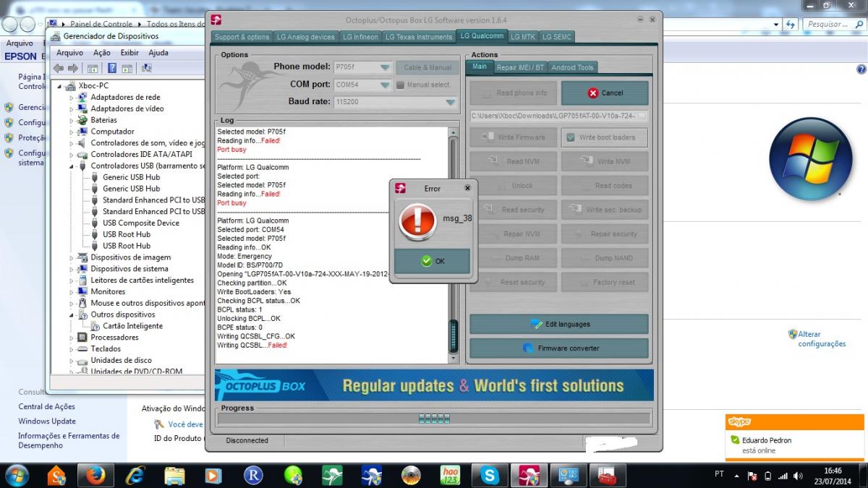Select the Monitores device icon
This screenshot has width=868, height=488.
[x=83, y=291]
